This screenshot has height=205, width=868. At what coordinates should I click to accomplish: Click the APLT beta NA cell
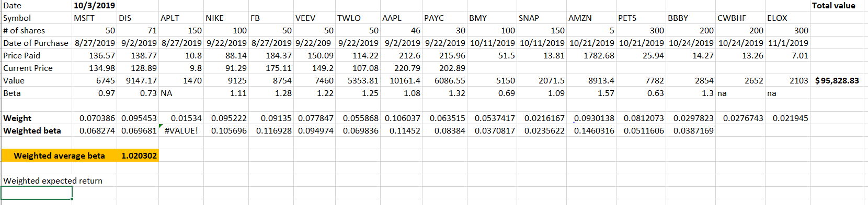click(x=181, y=93)
